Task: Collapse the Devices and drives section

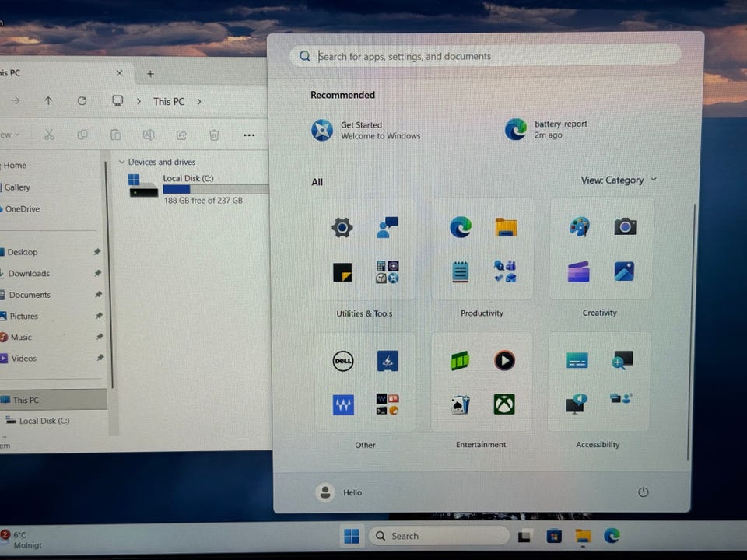Action: pos(121,162)
